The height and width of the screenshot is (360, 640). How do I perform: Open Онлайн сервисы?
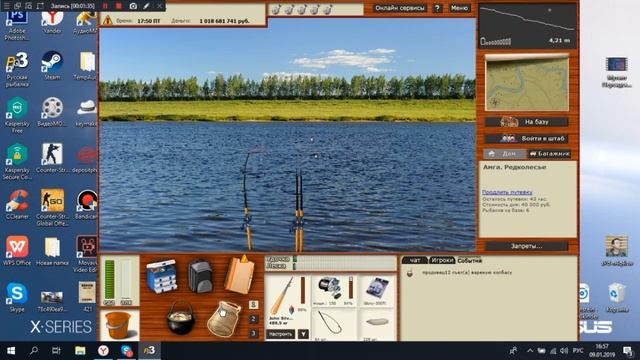pyautogui.click(x=400, y=8)
